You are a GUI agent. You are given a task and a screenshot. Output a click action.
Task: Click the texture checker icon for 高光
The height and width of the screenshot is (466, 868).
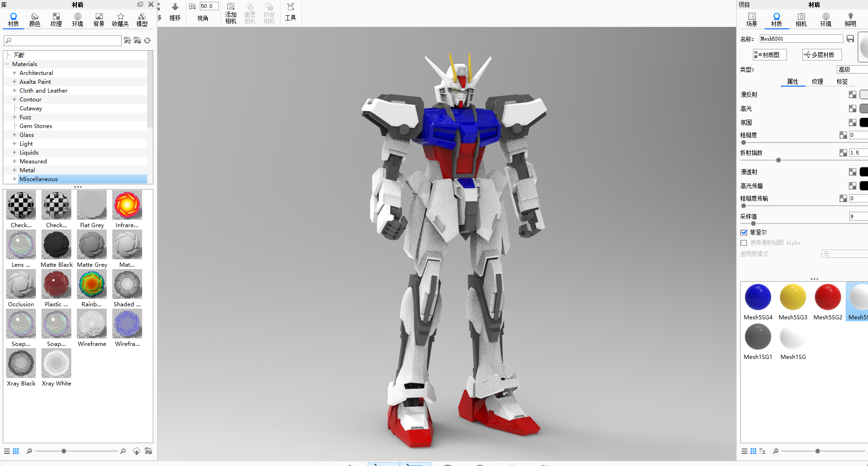point(852,108)
